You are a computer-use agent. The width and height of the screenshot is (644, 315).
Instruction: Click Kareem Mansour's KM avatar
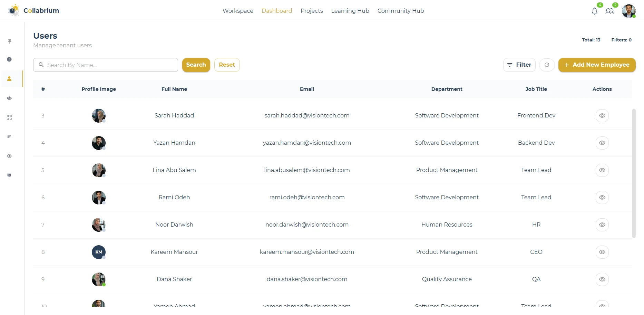99,252
